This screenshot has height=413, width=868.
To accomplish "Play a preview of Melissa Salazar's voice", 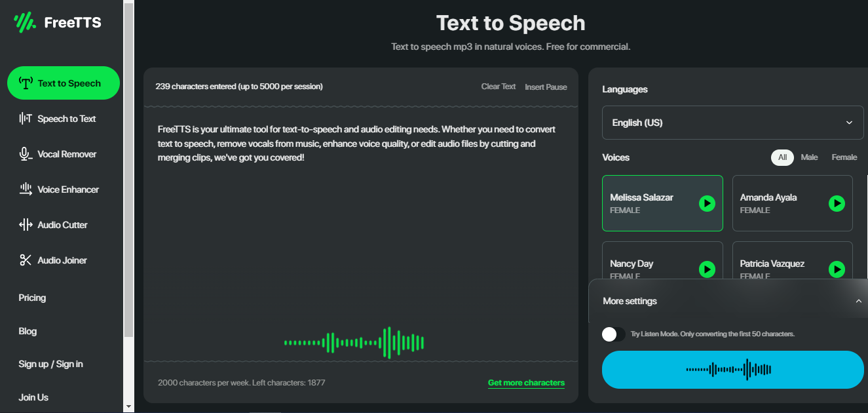I will click(x=707, y=203).
